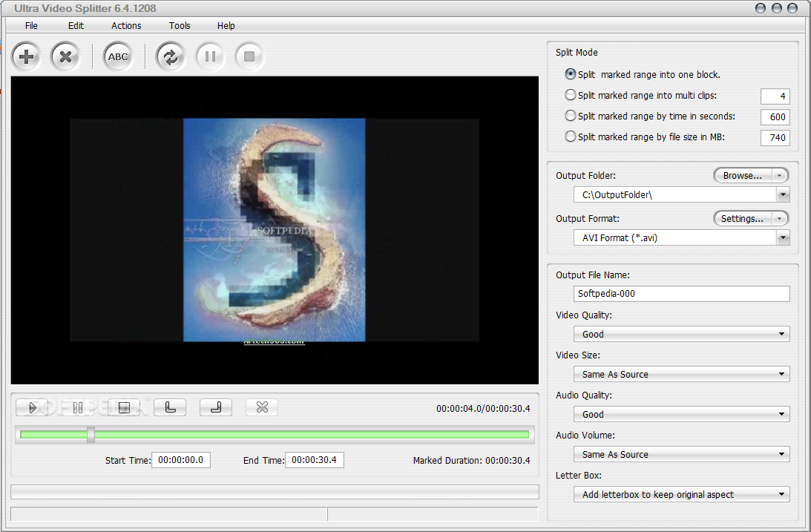811x532 pixels.
Task: Open the Tools menu
Action: tap(180, 26)
